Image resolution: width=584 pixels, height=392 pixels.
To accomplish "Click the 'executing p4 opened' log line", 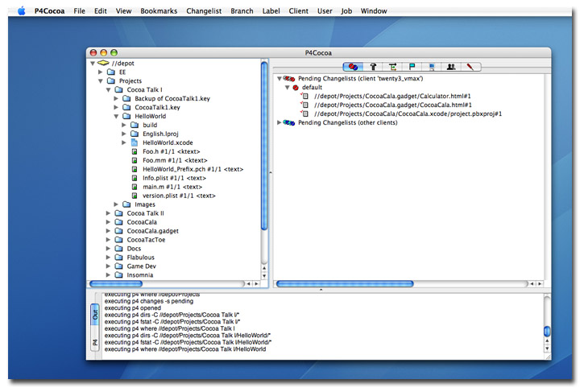I will coord(133,308).
